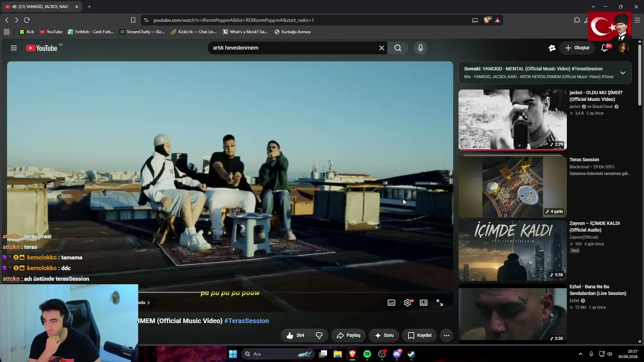
Task: Open browser extensions puzzle icon
Action: [x=577, y=20]
